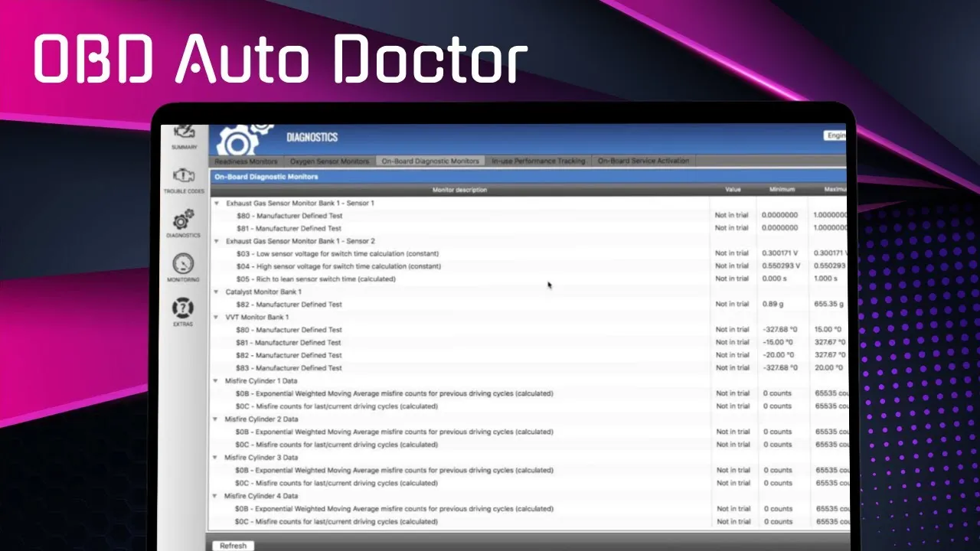Select $0B row under Misfire Cylinder 2 Data
The width and height of the screenshot is (980, 551).
pyautogui.click(x=528, y=432)
